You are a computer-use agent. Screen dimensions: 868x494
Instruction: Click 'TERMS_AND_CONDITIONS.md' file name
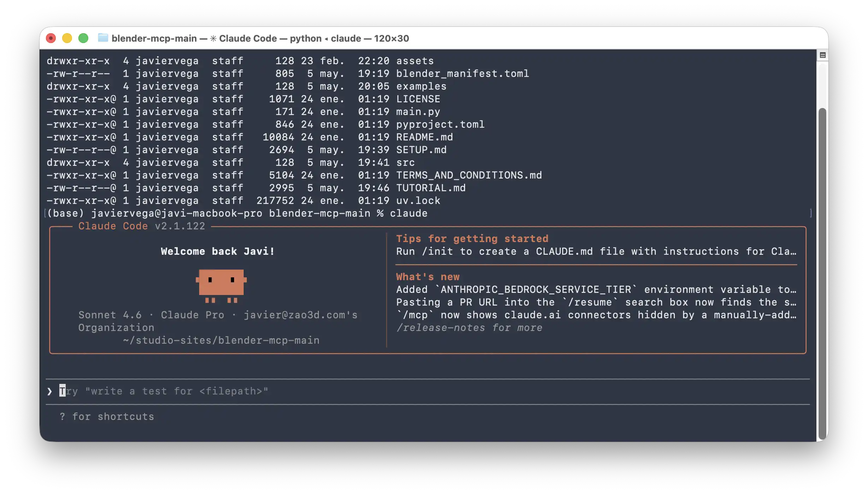pyautogui.click(x=469, y=175)
